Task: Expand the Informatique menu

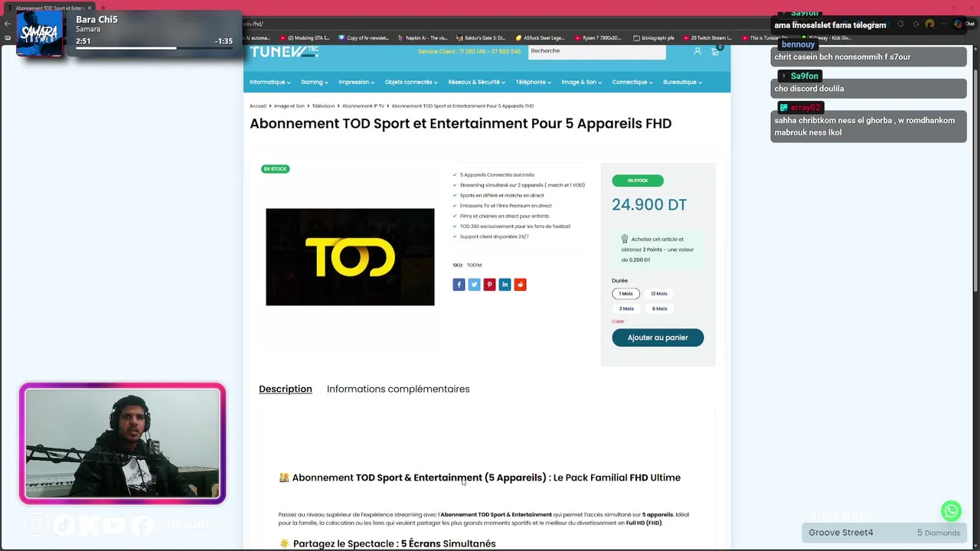Action: point(269,82)
